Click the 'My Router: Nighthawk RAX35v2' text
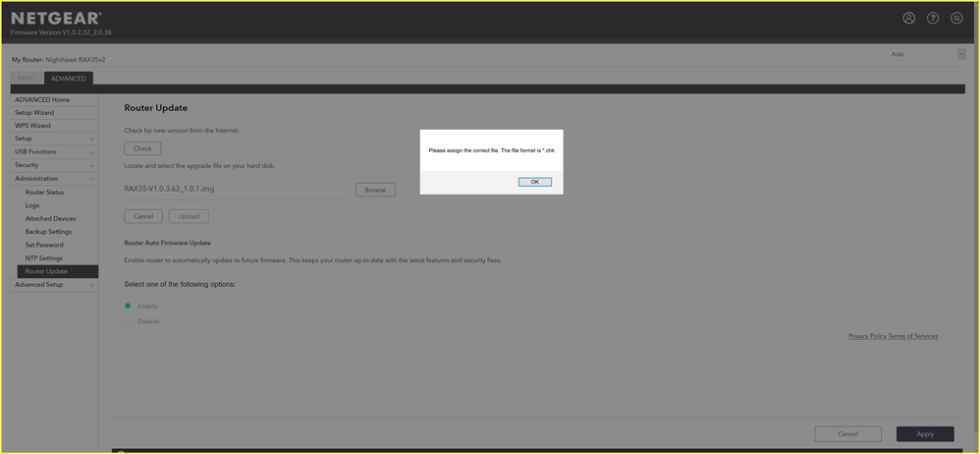The width and height of the screenshot is (980, 454). point(58,60)
